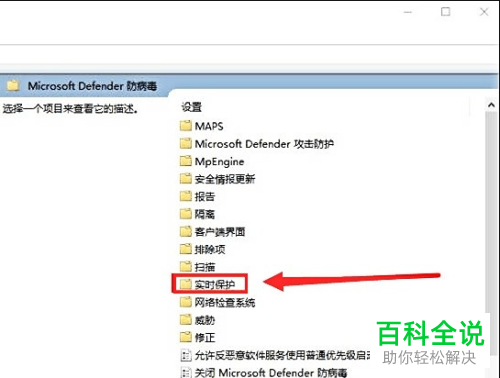This screenshot has width=500, height=378.
Task: Select the 隔离 entry
Action: [205, 214]
